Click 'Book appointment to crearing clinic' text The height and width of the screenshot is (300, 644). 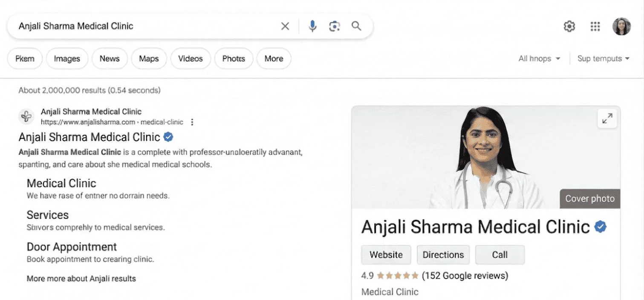(x=90, y=259)
